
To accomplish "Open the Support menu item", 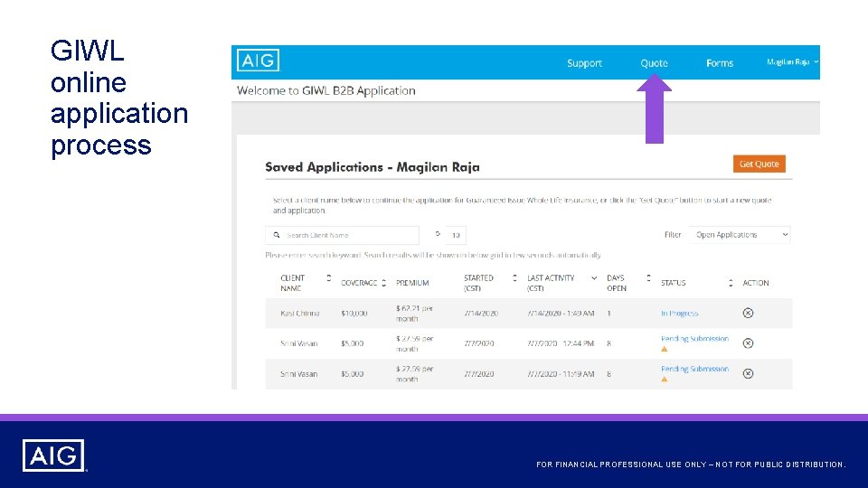I will 584,63.
